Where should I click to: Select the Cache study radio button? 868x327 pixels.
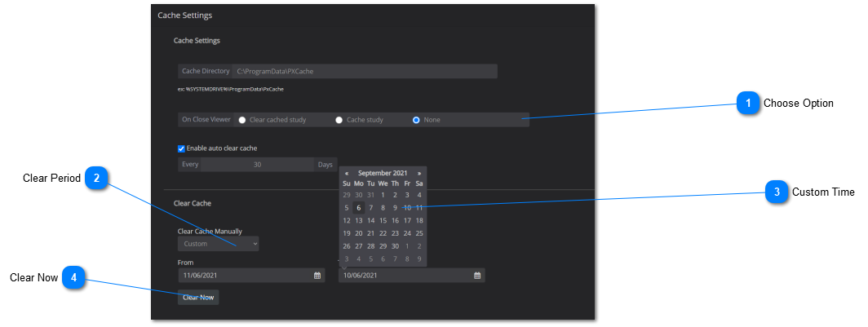coord(339,120)
